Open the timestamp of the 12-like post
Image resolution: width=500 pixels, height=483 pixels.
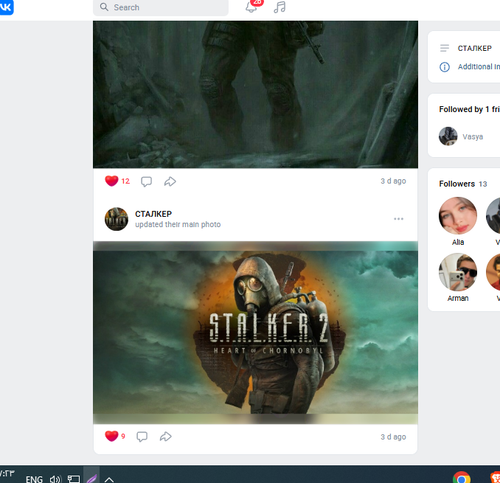[x=393, y=181]
